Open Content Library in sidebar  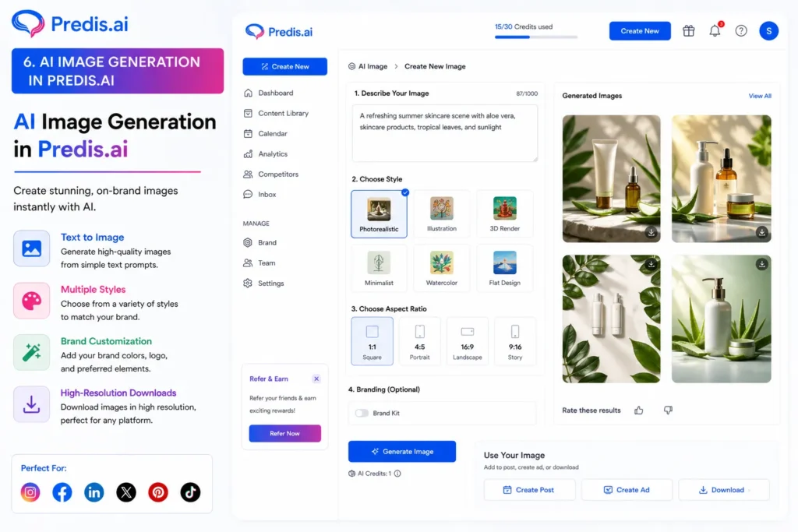[284, 114]
